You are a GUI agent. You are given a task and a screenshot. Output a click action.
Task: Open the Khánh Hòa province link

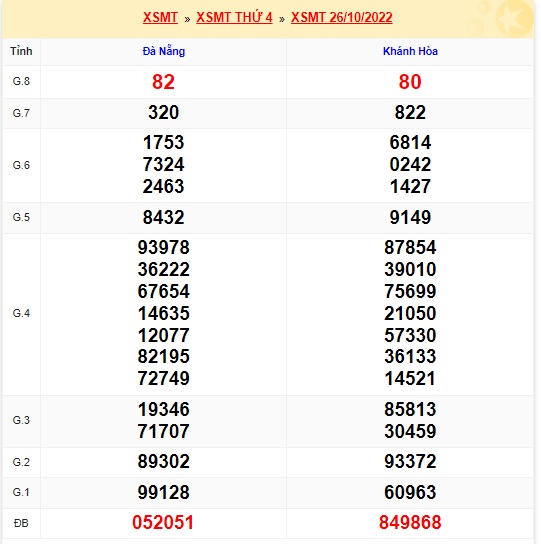point(410,51)
